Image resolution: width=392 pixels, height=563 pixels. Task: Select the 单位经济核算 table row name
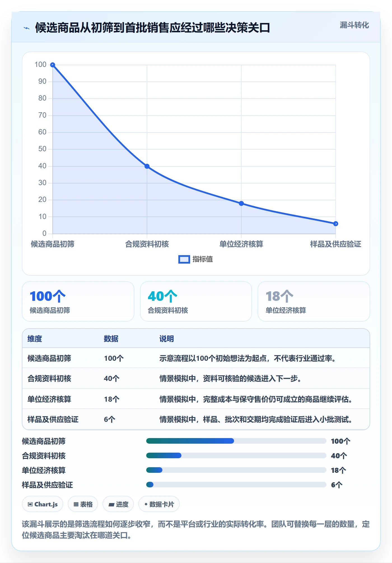point(49,399)
